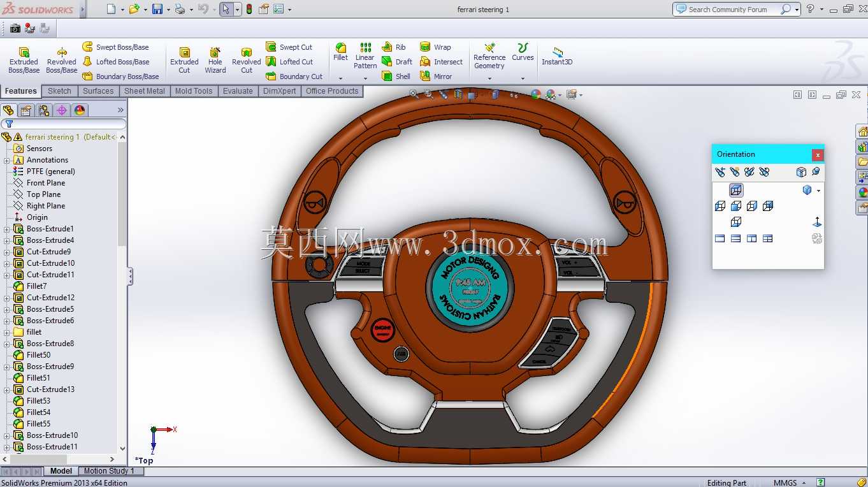The image size is (868, 487).
Task: Choose the Boundary Cut feature
Action: point(294,76)
